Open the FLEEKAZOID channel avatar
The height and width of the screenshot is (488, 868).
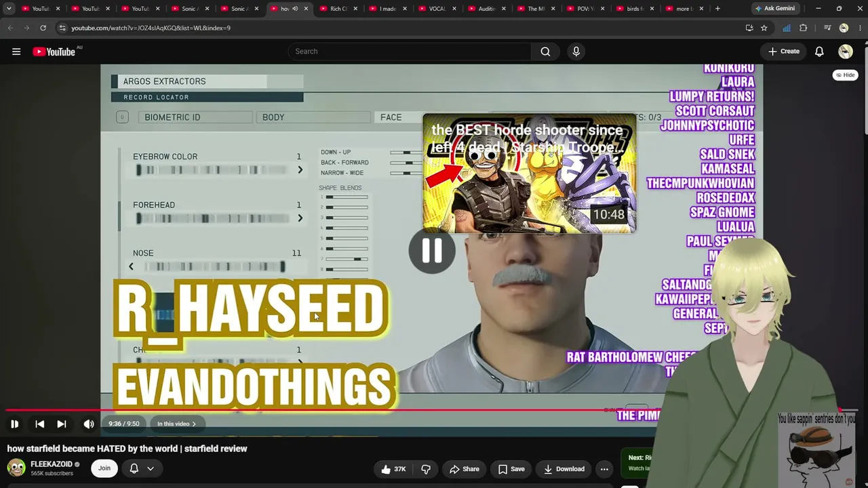click(16, 468)
